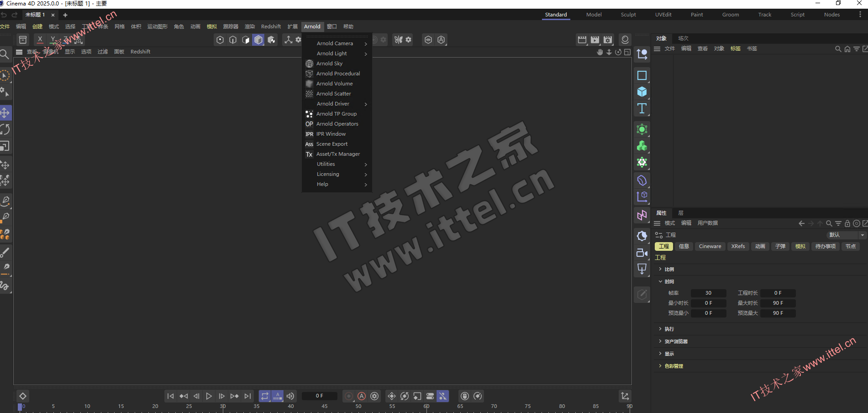Switch to the Sculpt layout
868x413 pixels.
628,15
